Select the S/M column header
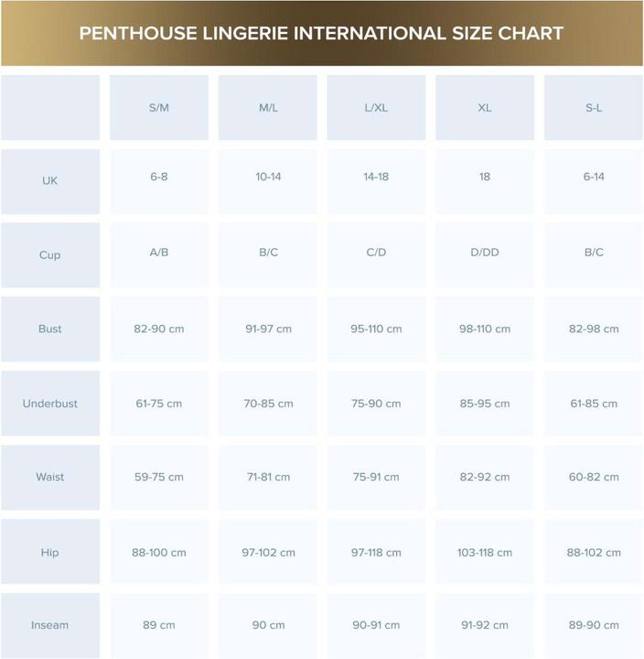This screenshot has height=659, width=644. pyautogui.click(x=159, y=108)
